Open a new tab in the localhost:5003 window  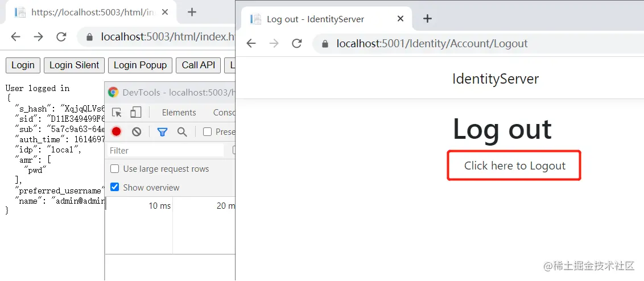191,12
